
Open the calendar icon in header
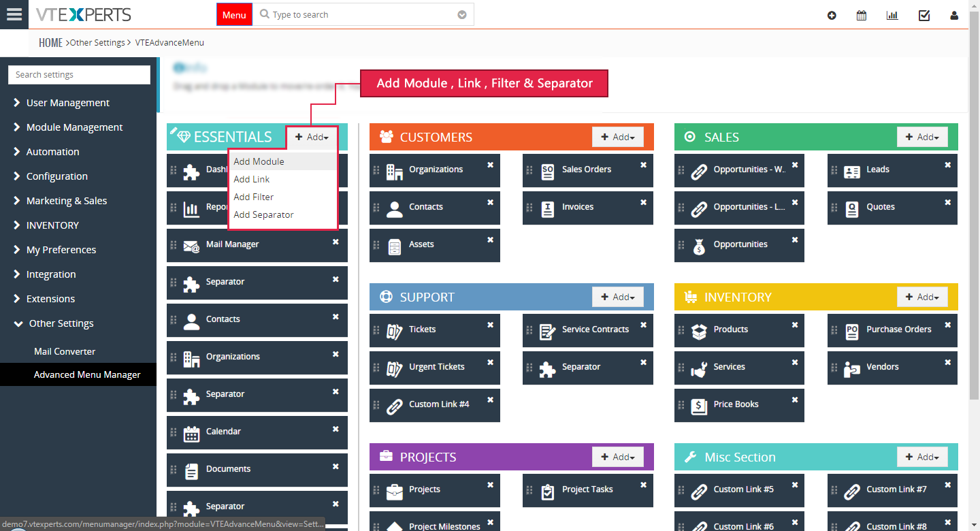[862, 15]
